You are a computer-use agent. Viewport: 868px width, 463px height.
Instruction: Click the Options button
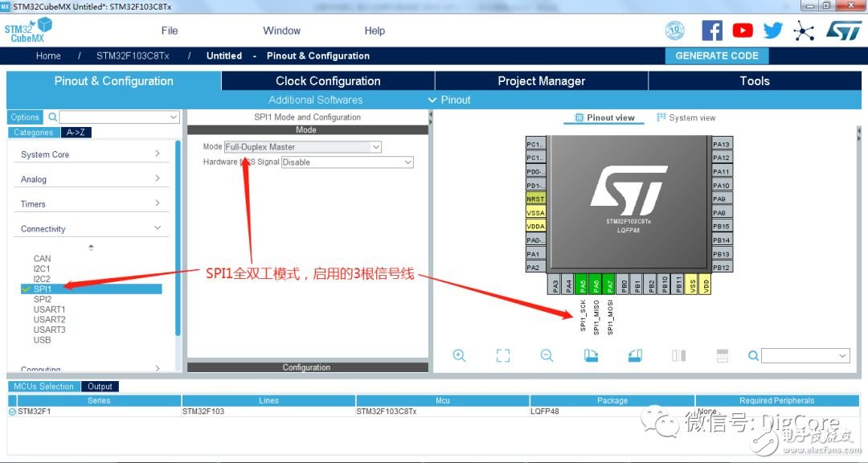[x=25, y=117]
